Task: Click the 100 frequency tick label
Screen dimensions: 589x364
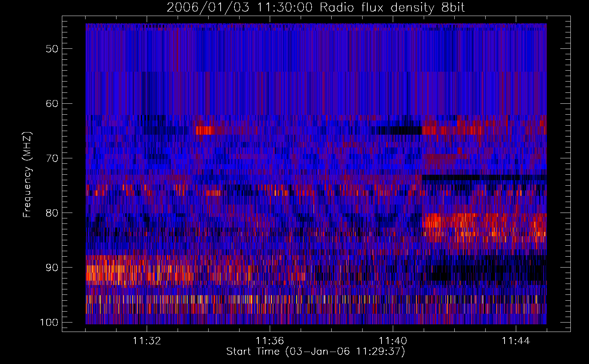Action: point(49,323)
